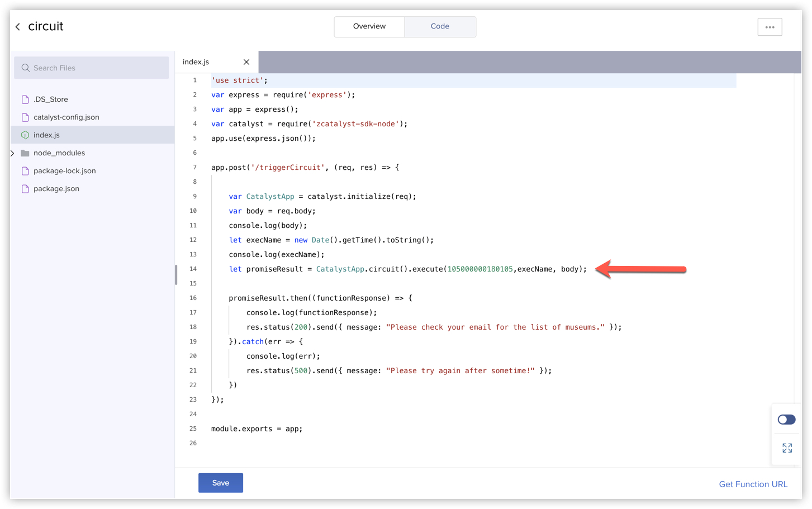Click the back arrow next to circuit
The height and width of the screenshot is (509, 812).
coord(18,27)
